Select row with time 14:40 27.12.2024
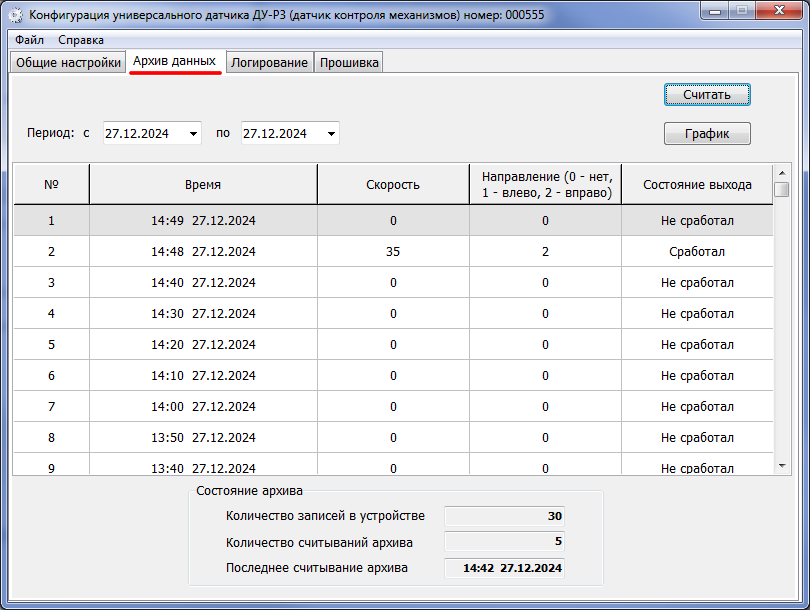The height and width of the screenshot is (610, 810). tap(393, 283)
